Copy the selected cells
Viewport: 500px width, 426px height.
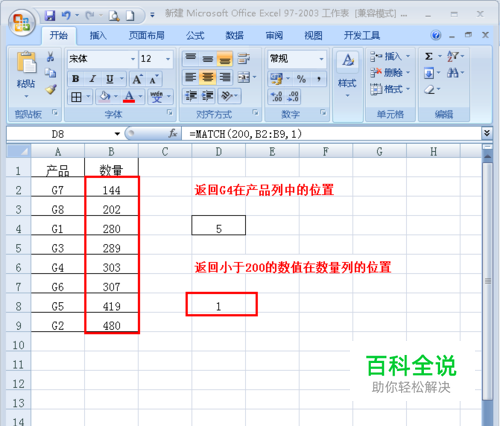point(50,73)
